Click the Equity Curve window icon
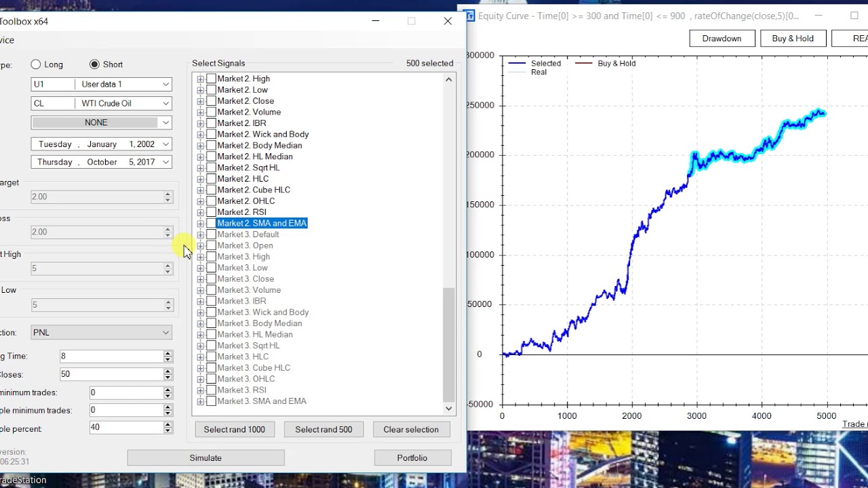 469,16
